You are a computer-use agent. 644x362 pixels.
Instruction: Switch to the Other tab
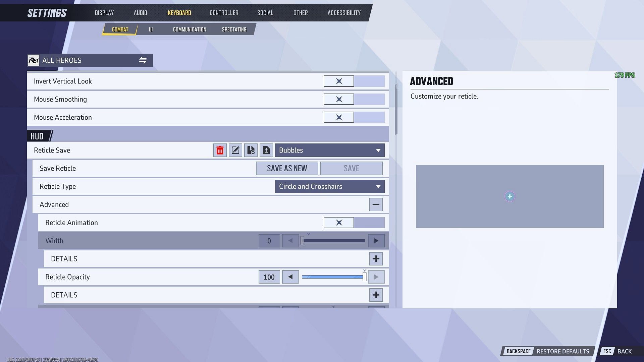point(301,13)
